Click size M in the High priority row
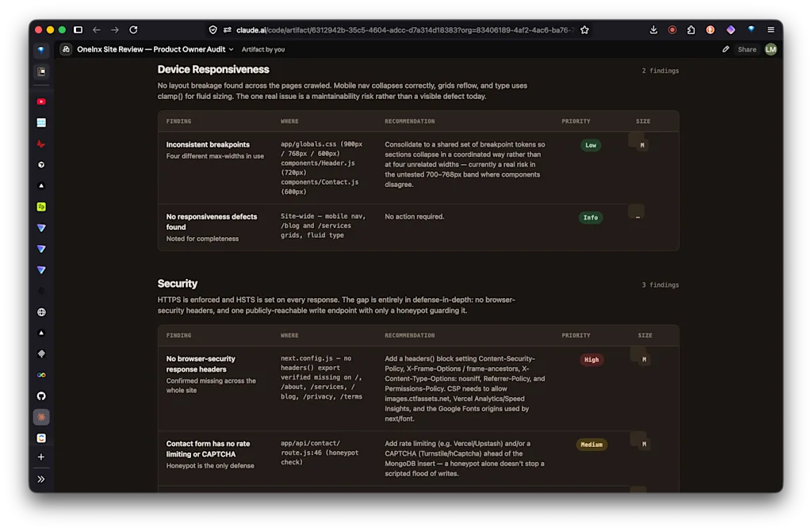 644,359
